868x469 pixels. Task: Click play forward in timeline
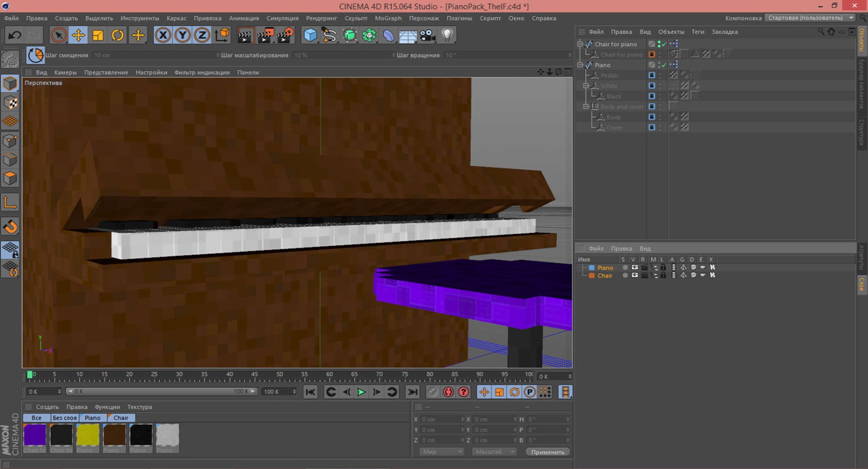(x=361, y=392)
